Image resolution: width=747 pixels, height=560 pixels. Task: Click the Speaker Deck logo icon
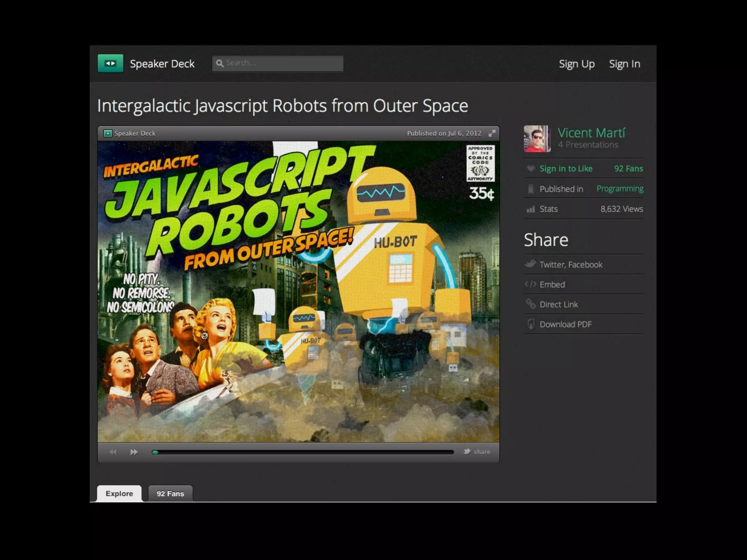[x=110, y=63]
